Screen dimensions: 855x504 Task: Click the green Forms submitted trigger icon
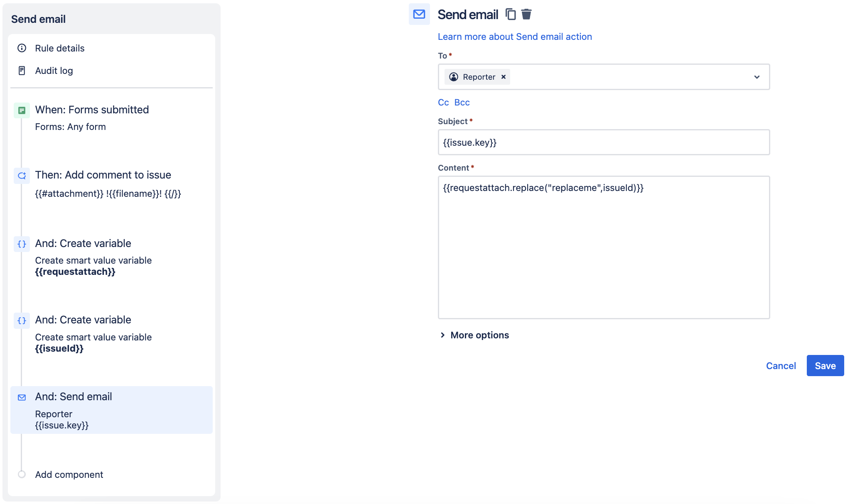pos(22,110)
